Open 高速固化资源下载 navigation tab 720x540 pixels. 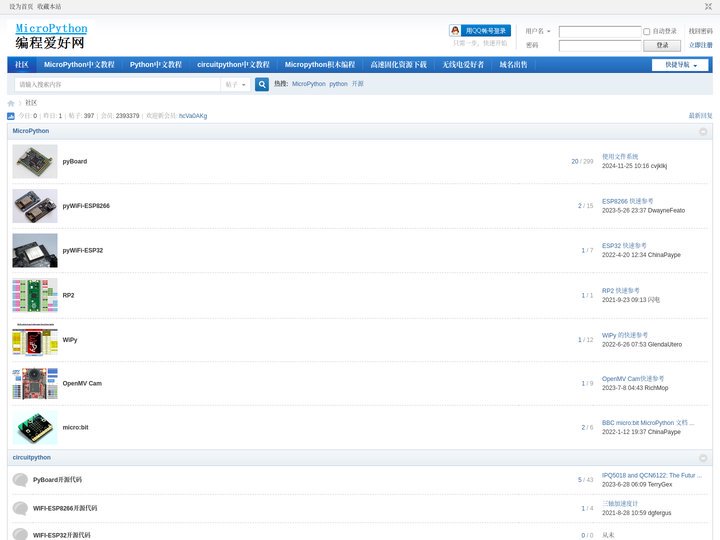click(x=399, y=65)
